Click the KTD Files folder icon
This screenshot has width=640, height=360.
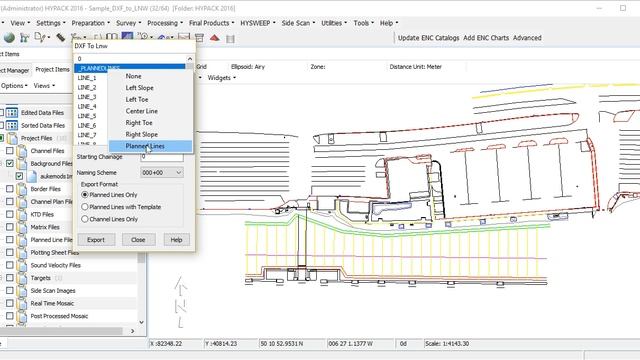pos(21,214)
